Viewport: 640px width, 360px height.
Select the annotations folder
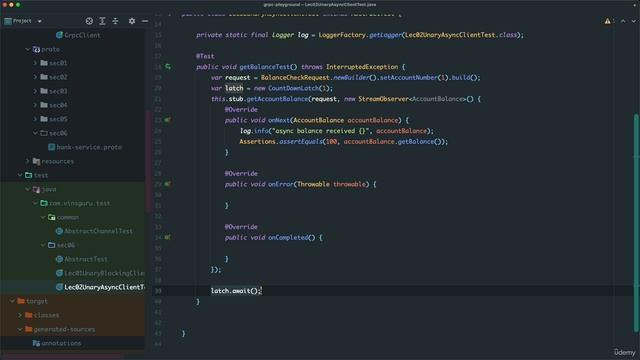click(x=57, y=343)
